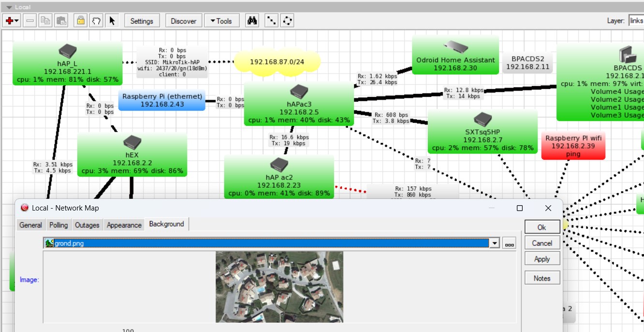Click the Rx: 608 bps link label
This screenshot has height=332, width=644.
[x=391, y=118]
